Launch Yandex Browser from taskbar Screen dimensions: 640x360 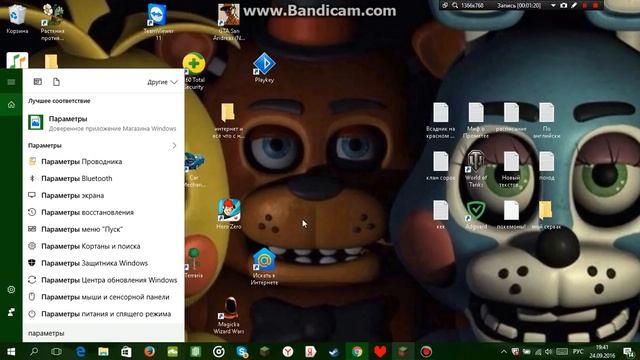click(288, 351)
